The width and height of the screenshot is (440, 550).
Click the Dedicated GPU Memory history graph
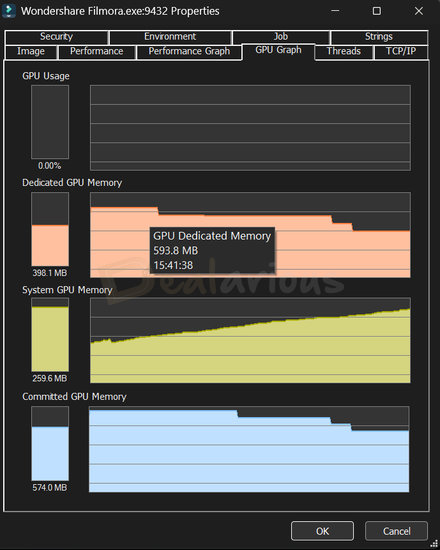[250, 235]
